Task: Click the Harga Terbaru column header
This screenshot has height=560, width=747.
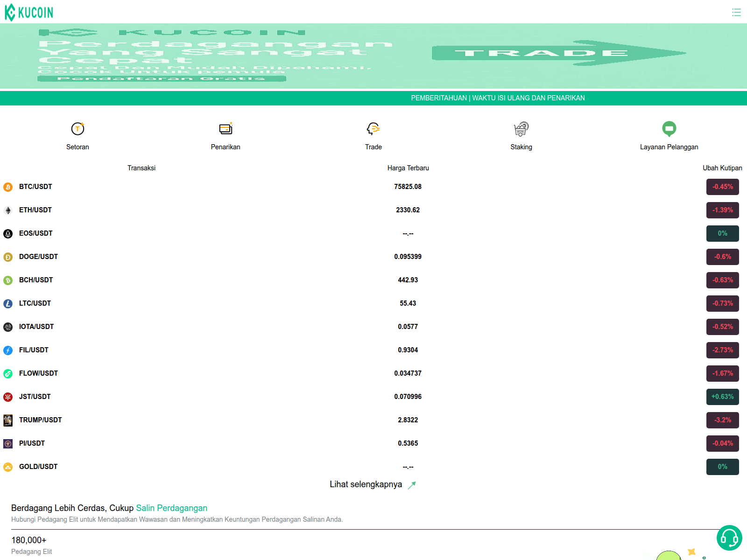Action: pos(408,168)
